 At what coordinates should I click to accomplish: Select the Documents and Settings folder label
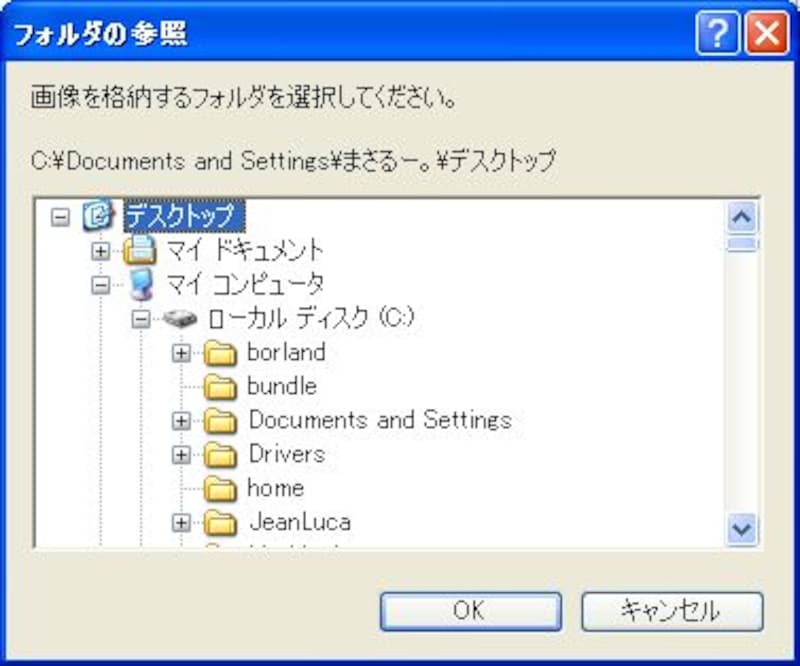click(x=380, y=420)
